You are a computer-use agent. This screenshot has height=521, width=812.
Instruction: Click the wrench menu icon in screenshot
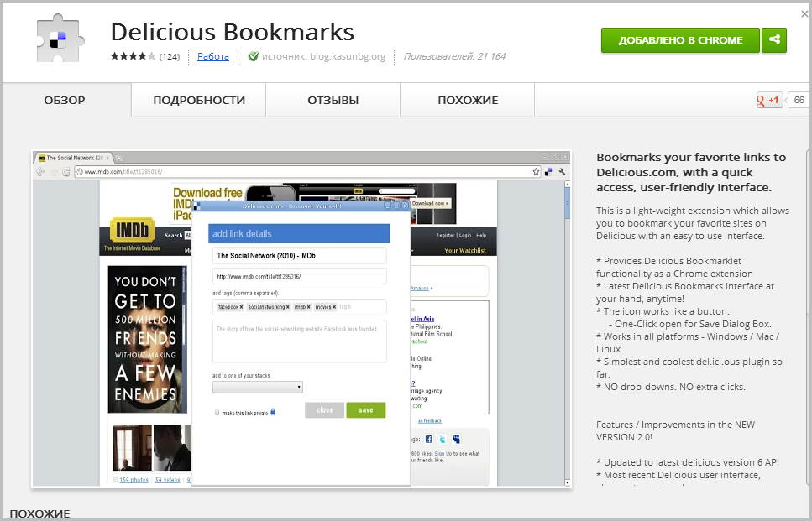pyautogui.click(x=562, y=172)
